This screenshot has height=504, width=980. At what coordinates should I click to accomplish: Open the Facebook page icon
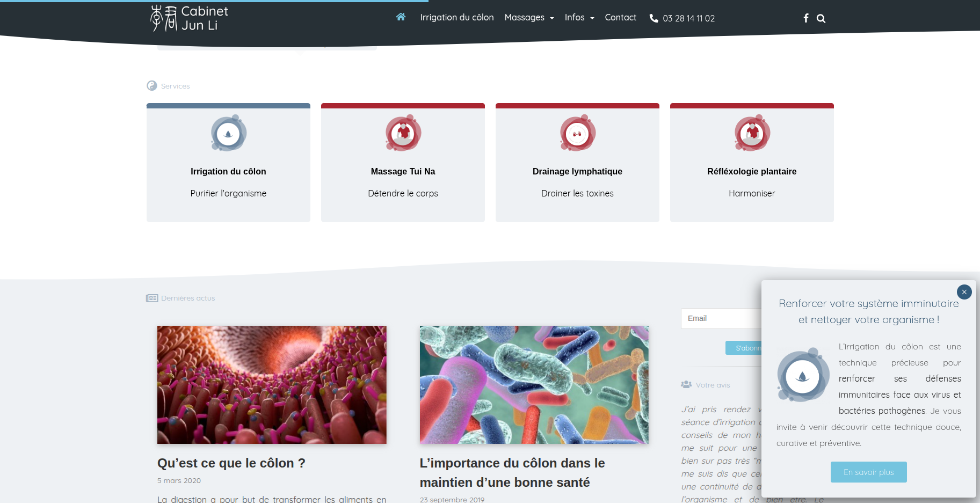tap(805, 18)
